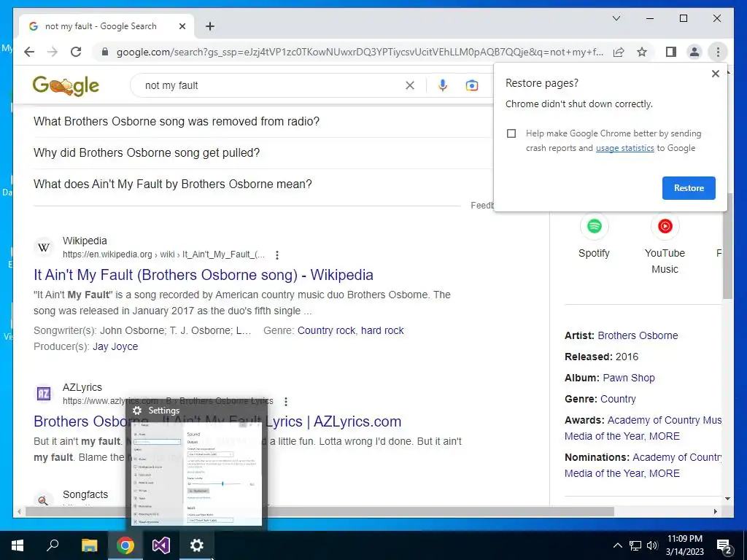Show hidden system tray icons
Viewport: 747px width, 560px height.
click(617, 545)
